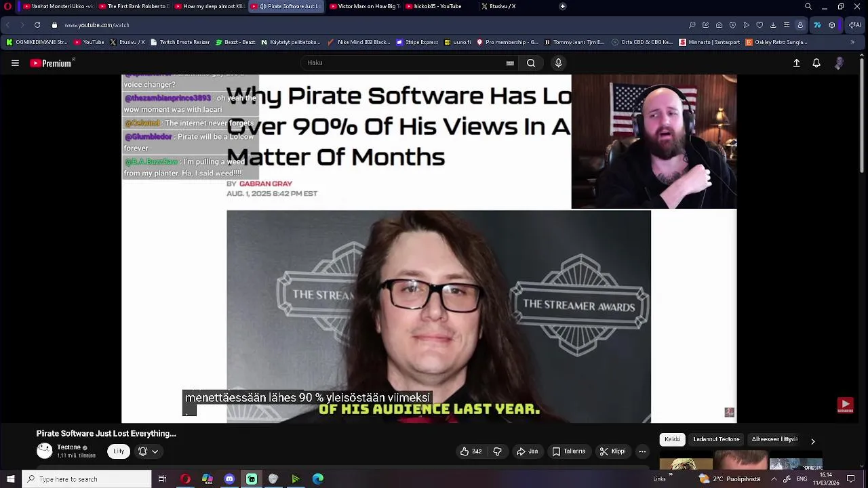The height and width of the screenshot is (488, 868).
Task: Open weather widget 2°C Puolipilvistä
Action: click(729, 479)
